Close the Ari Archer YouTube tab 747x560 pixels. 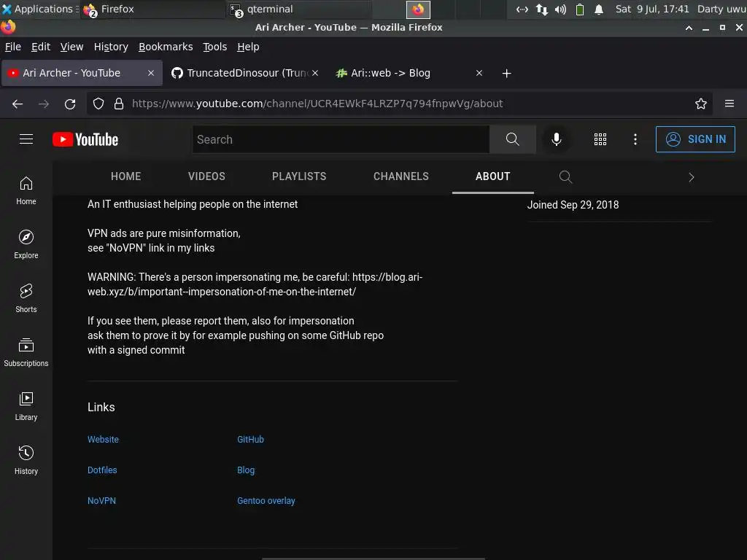151,73
